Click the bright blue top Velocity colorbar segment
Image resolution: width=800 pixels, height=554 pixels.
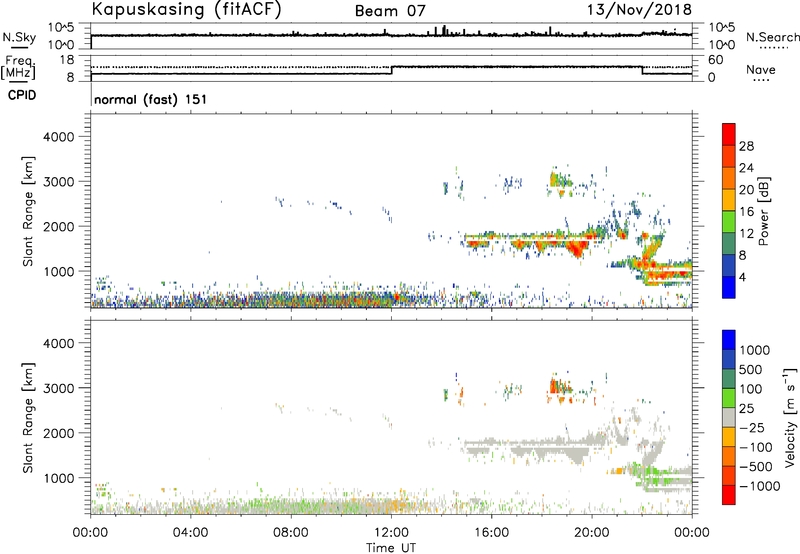coord(729,340)
